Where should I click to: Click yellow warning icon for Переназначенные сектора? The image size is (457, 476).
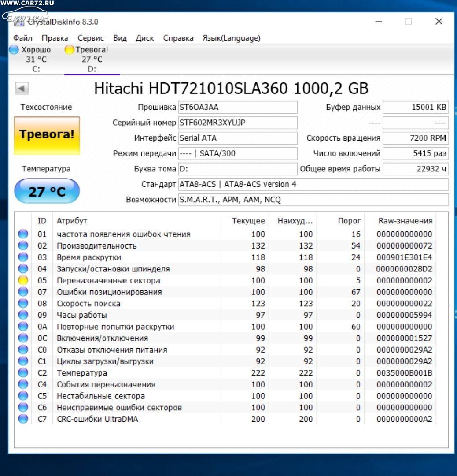click(x=23, y=280)
